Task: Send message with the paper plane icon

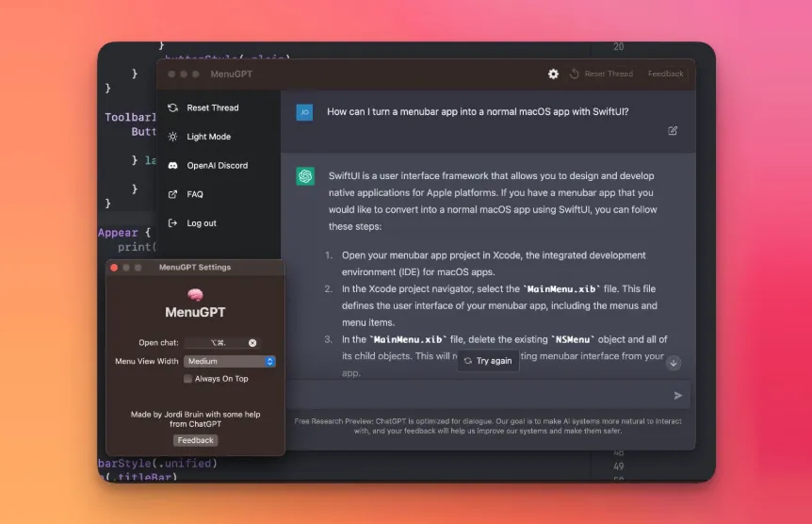Action: click(x=678, y=396)
